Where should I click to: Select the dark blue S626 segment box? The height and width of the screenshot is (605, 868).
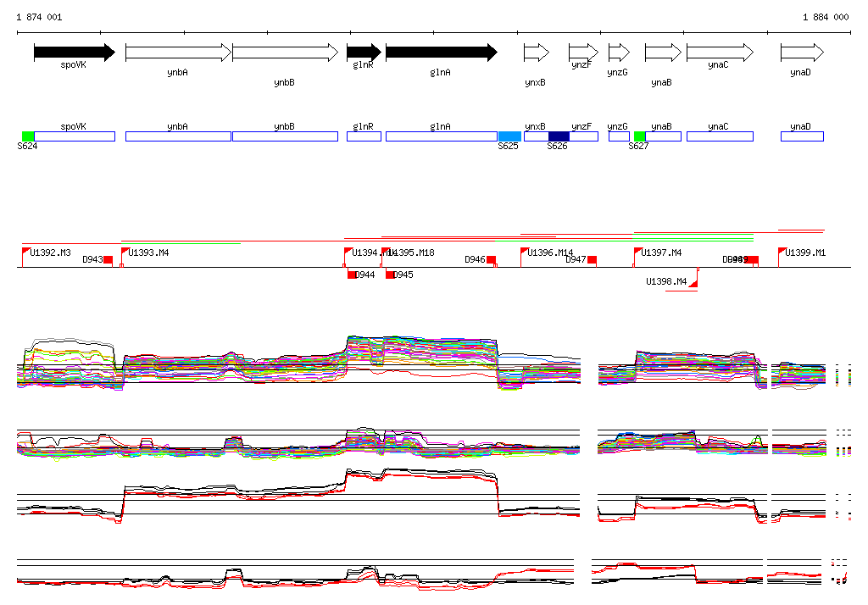[x=559, y=136]
